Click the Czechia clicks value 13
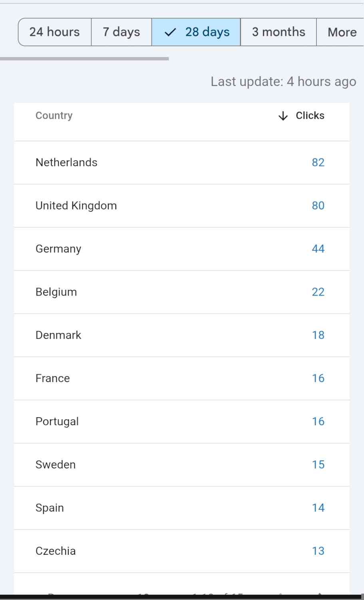The image size is (364, 600). (318, 551)
